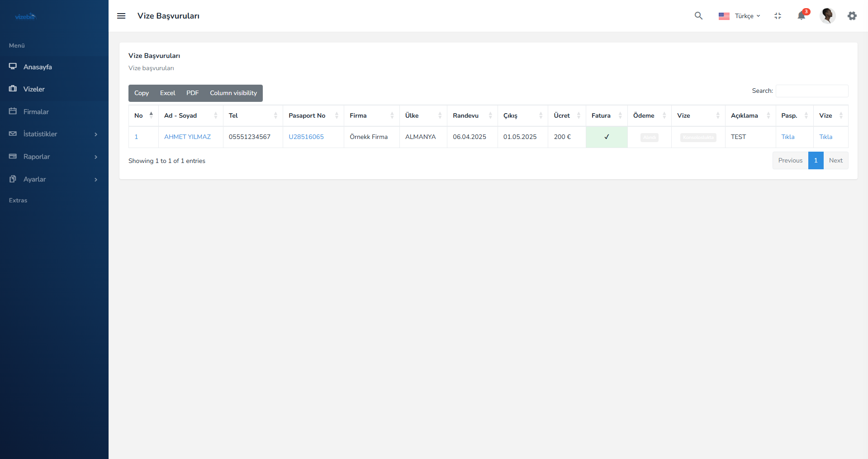Image resolution: width=868 pixels, height=459 pixels.
Task: Click the Ayarlar documents icon
Action: tap(13, 179)
